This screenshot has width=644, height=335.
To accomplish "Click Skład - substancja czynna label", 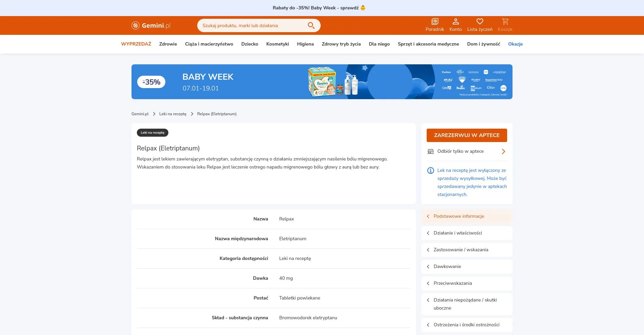I will point(240,318).
